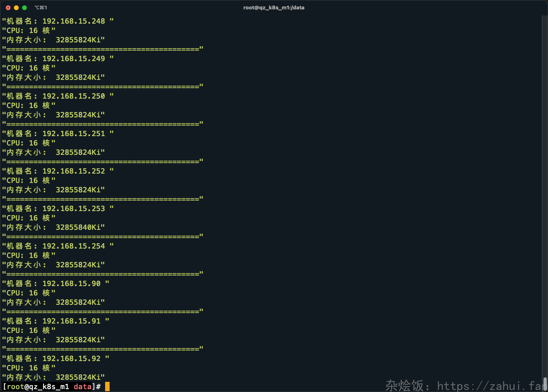Click the IP address 192.168.15.254

74,246
